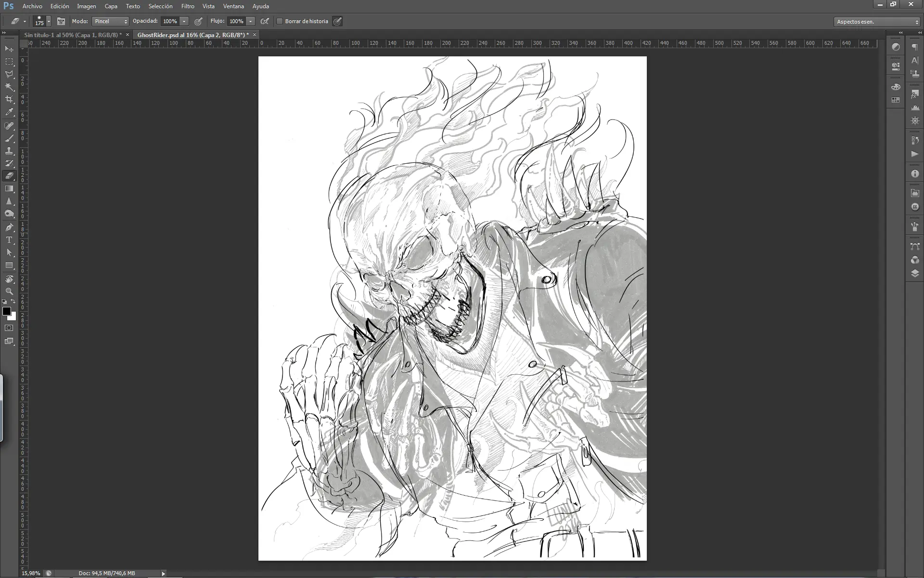
Task: Toggle tablet pressure controls size
Action: 337,21
